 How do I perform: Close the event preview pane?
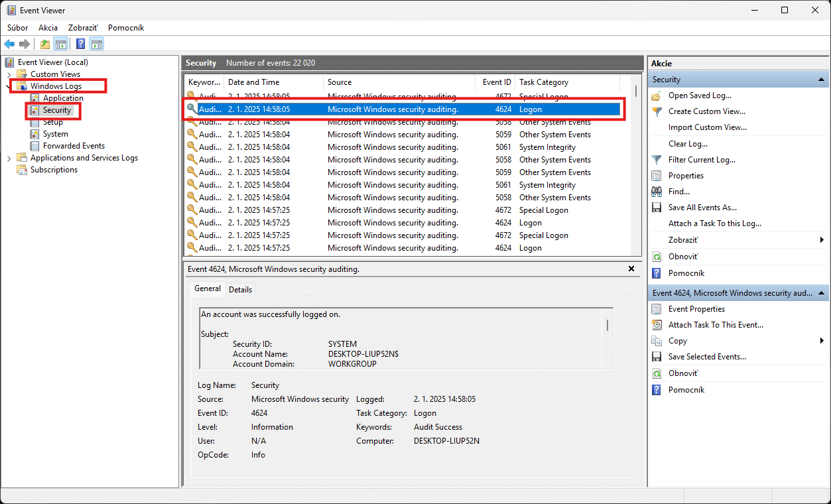click(631, 269)
